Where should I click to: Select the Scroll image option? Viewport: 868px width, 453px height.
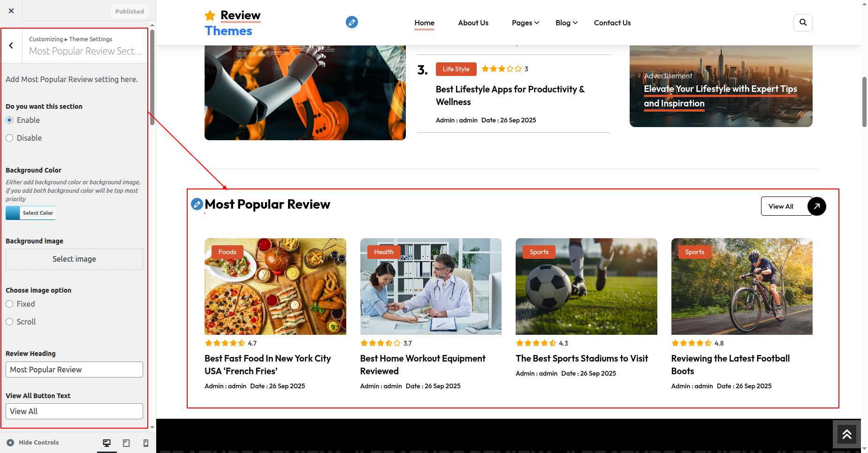click(x=9, y=322)
